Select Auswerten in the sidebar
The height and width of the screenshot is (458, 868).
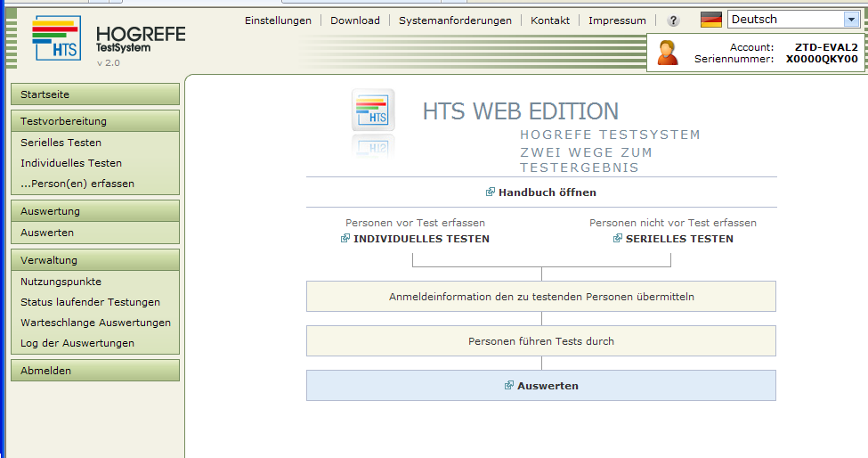coord(47,233)
